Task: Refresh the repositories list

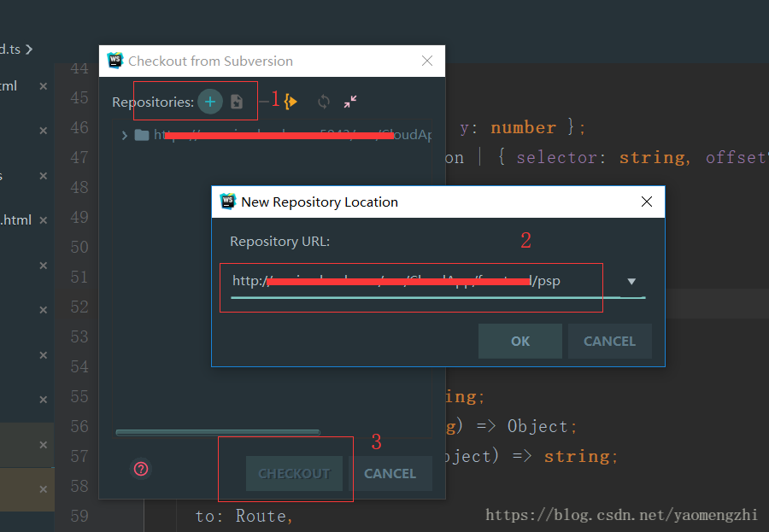Action: [323, 102]
